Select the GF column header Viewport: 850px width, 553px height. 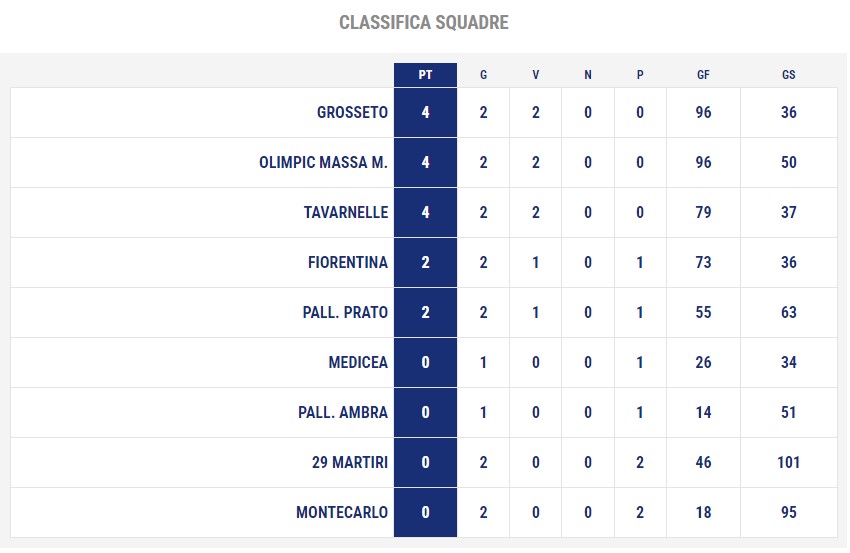pos(703,75)
